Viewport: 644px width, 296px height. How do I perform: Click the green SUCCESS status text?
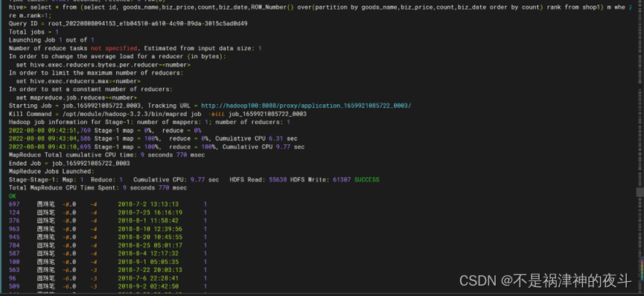[x=367, y=180]
